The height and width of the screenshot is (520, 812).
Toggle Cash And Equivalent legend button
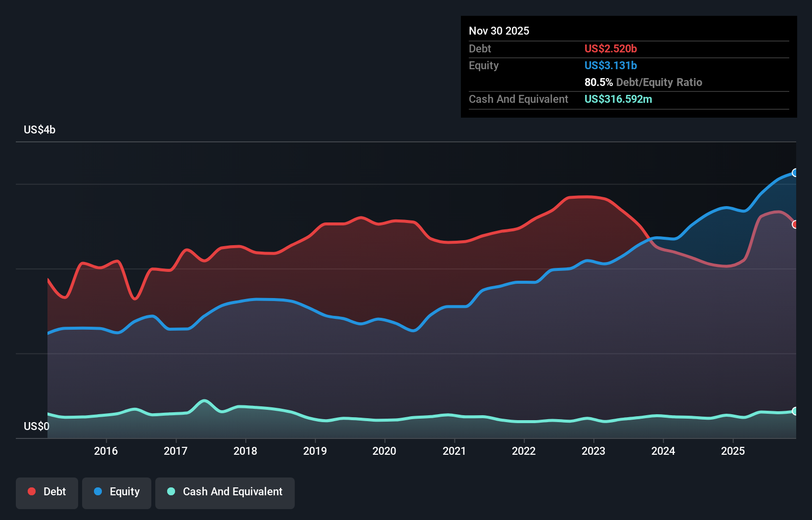pyautogui.click(x=225, y=493)
